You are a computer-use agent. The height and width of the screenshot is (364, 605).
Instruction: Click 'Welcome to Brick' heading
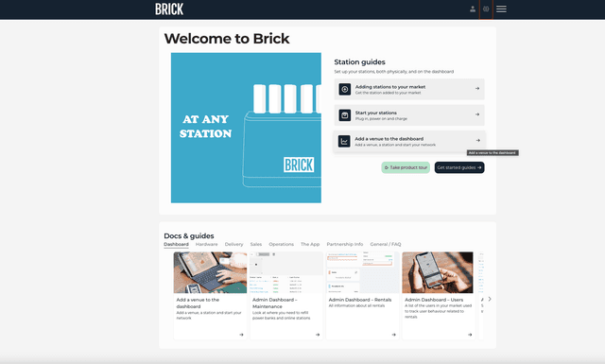pyautogui.click(x=227, y=39)
